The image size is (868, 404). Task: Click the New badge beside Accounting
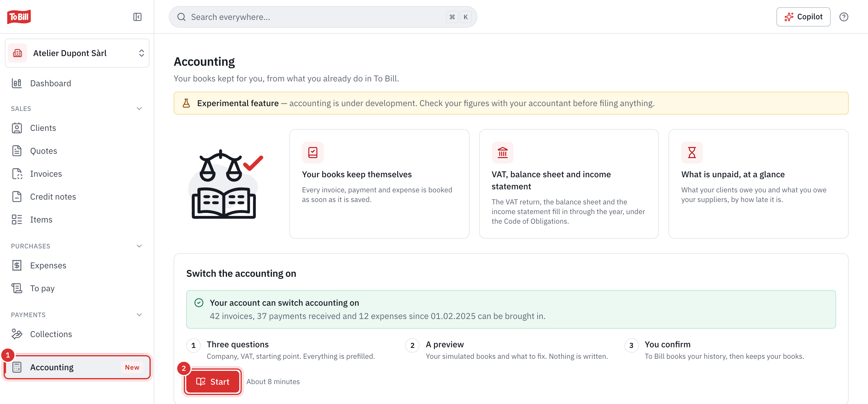coord(132,367)
